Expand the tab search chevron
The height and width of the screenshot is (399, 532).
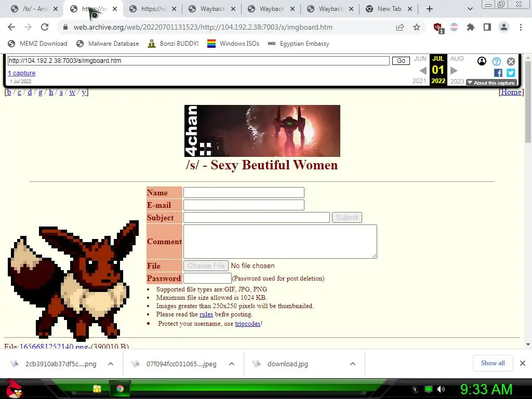point(470,9)
